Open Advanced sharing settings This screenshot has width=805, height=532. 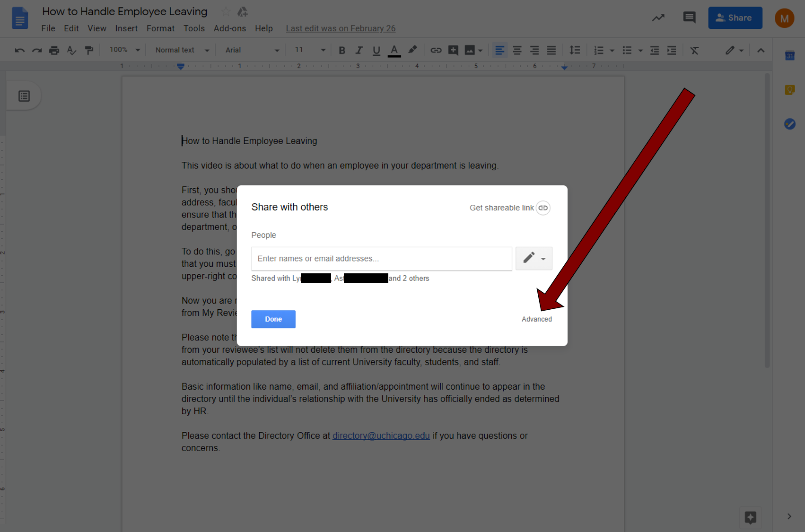536,319
